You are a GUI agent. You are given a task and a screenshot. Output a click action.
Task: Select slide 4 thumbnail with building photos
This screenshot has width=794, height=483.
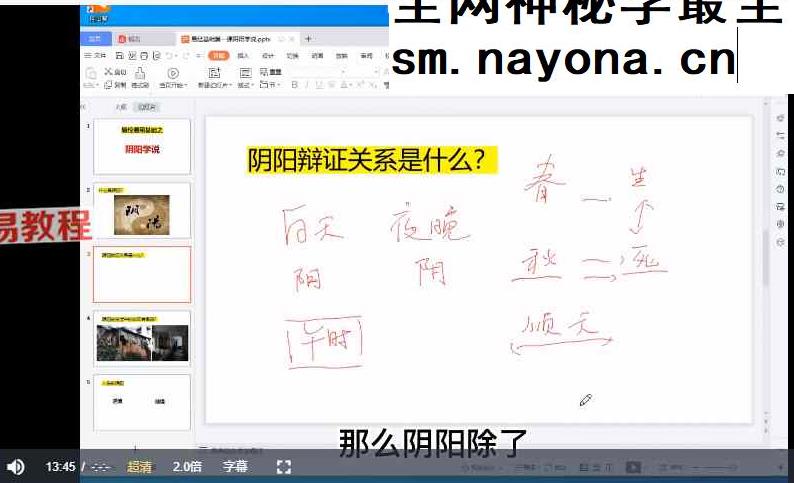142,339
